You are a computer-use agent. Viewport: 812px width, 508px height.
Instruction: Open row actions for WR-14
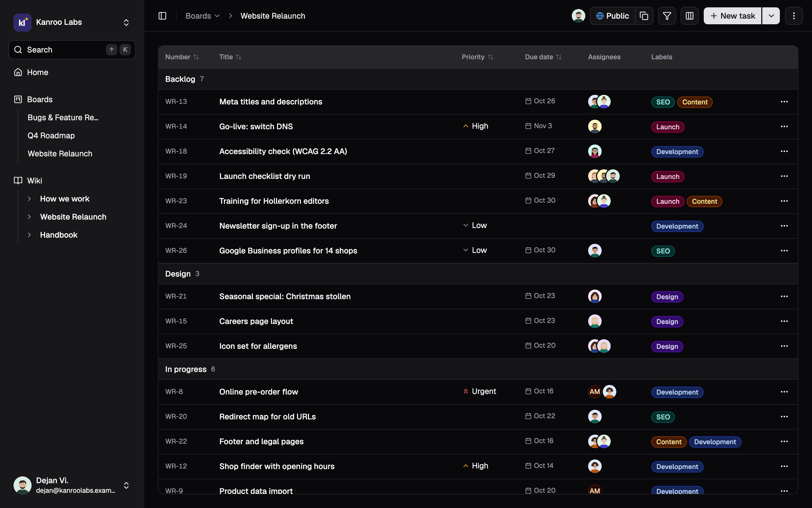(x=784, y=127)
